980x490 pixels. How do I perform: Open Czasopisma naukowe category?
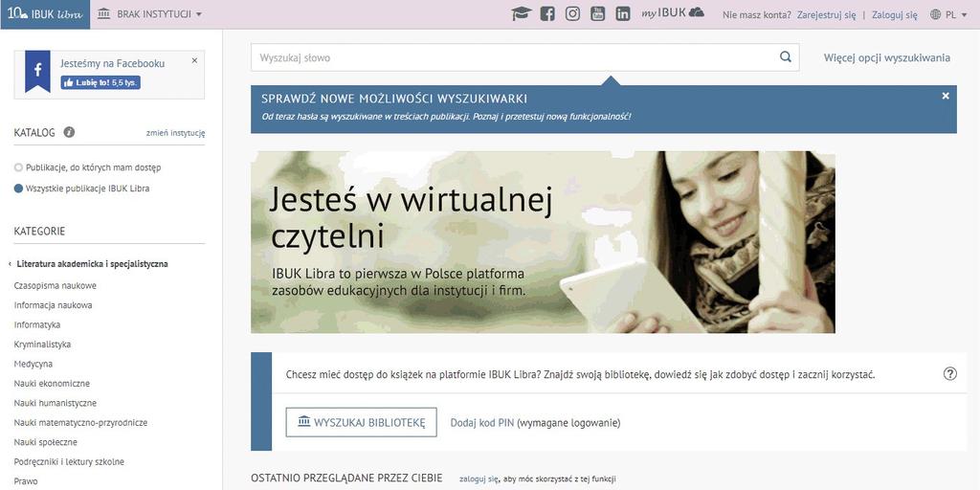tap(55, 285)
